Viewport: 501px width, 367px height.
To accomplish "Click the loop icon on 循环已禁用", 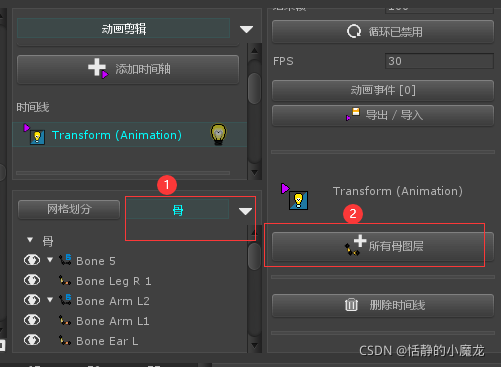I will pyautogui.click(x=354, y=32).
